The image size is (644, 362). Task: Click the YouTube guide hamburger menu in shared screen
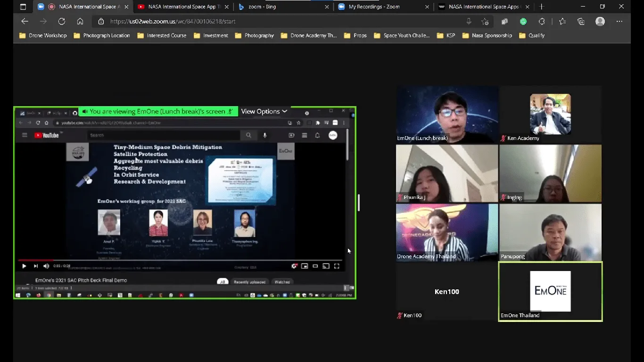coord(25,135)
